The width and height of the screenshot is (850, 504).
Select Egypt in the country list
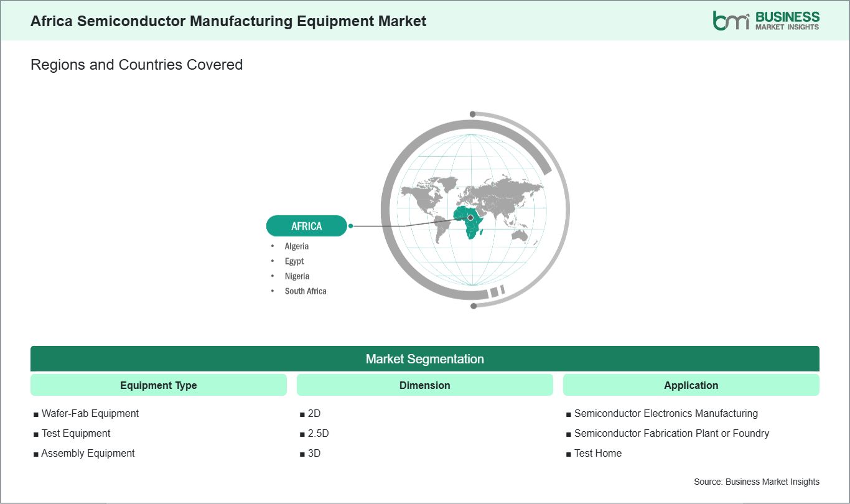(294, 261)
